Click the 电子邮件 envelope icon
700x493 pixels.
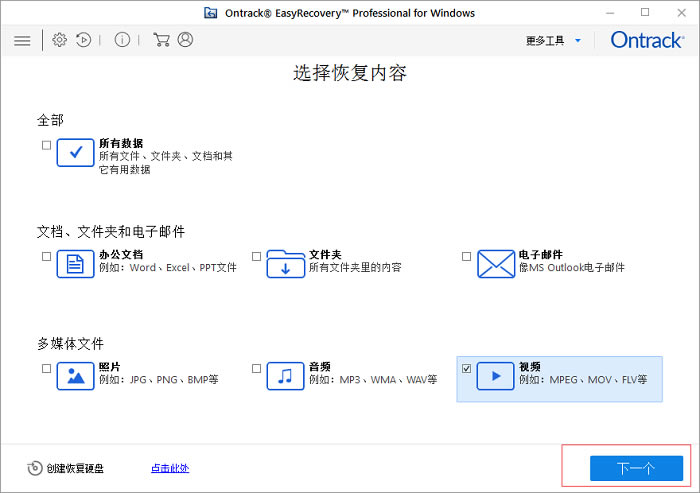[x=496, y=264]
